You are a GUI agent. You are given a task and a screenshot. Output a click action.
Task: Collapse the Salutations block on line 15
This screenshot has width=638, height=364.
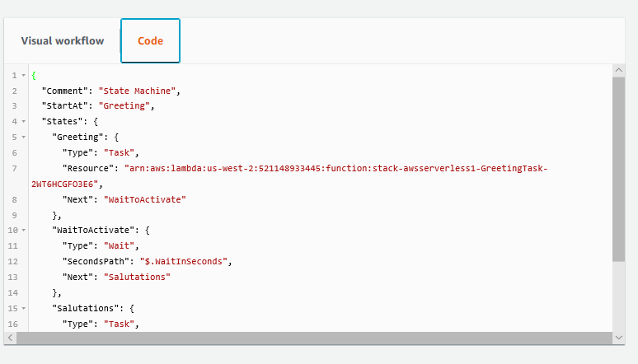click(24, 308)
